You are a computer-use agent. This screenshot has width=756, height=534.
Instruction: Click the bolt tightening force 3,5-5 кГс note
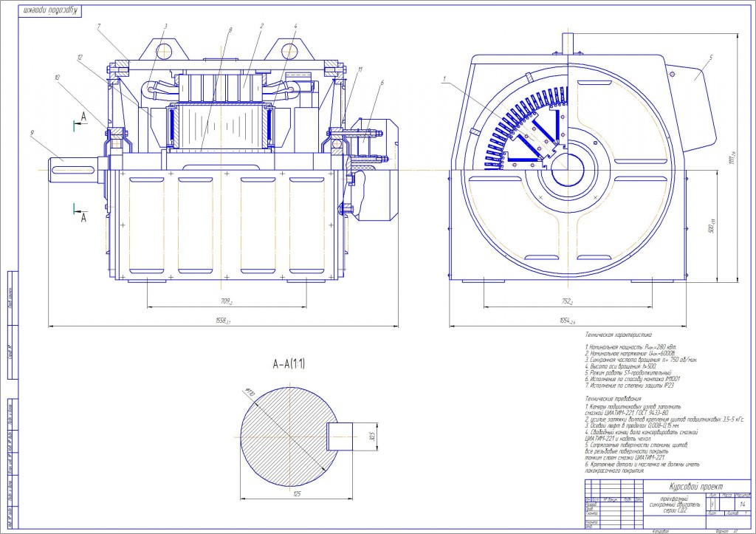[665, 420]
